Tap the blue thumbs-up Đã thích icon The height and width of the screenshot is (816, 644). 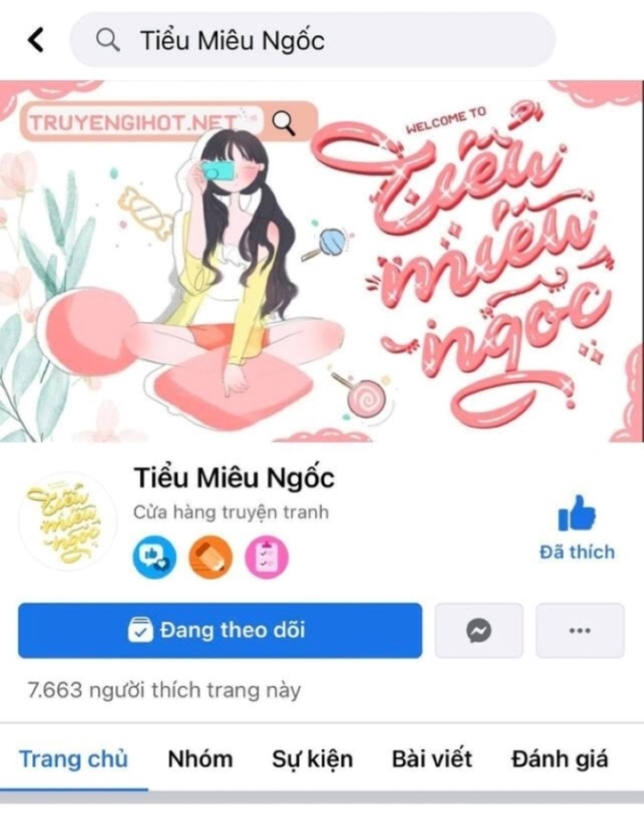click(577, 514)
